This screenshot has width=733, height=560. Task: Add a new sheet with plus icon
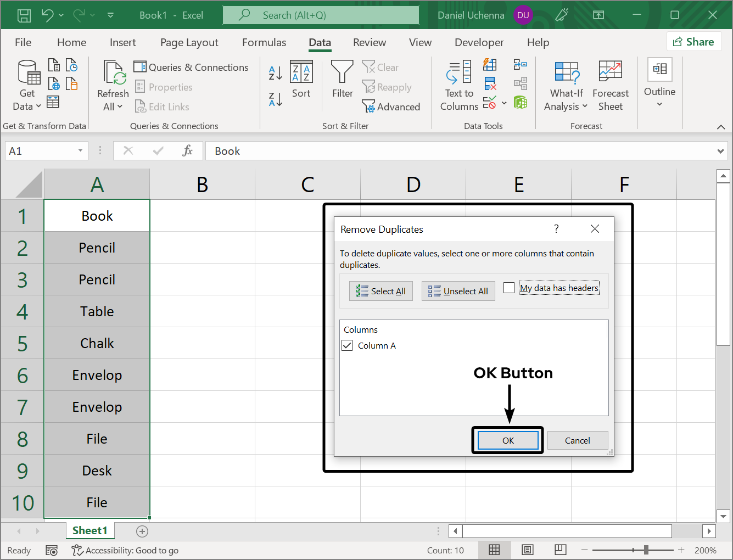tap(142, 531)
